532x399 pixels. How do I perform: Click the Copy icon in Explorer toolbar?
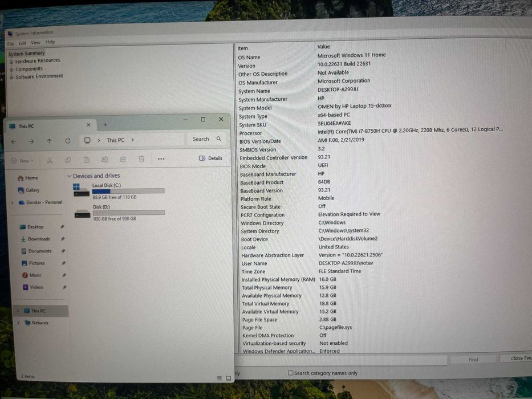pyautogui.click(x=68, y=160)
